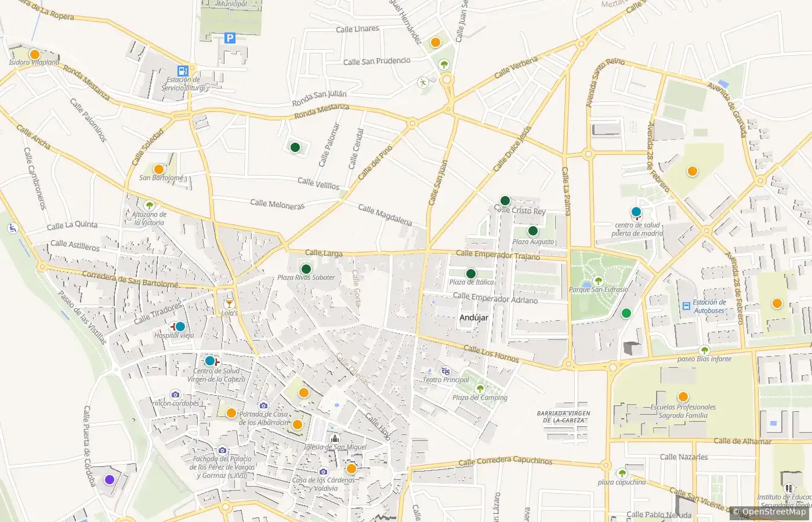Click the Barriada Virgen de la Cabeza label
The image size is (812, 522).
564,417
